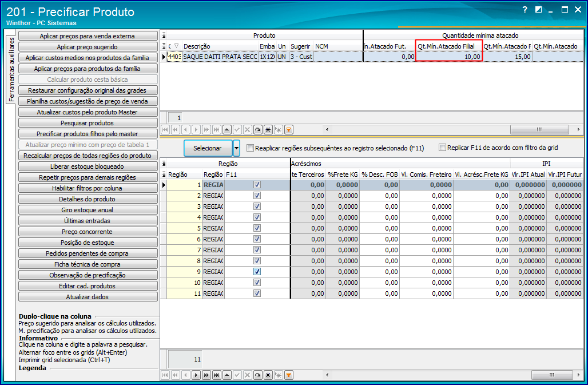Toggle F11 checkbox for region 2
Image resolution: width=588 pixels, height=385 pixels.
click(x=257, y=195)
